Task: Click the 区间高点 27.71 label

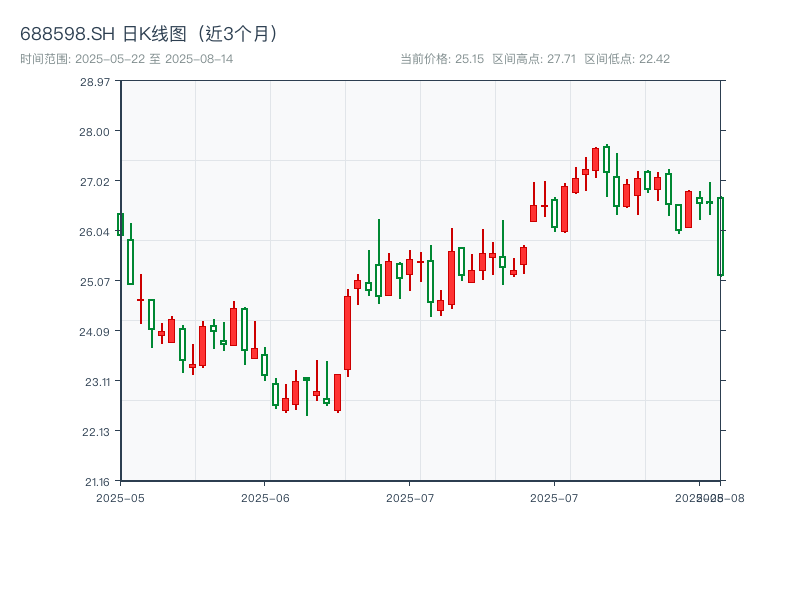Action: [534, 59]
